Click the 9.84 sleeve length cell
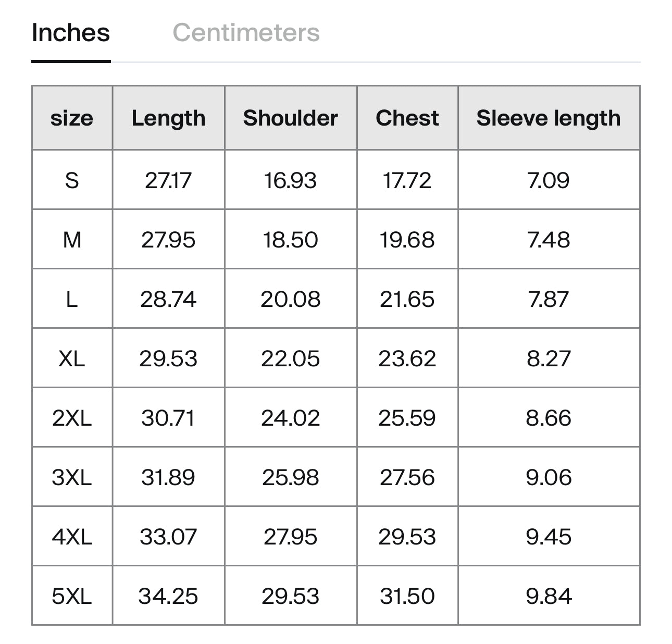The width and height of the screenshot is (672, 644). tap(548, 596)
